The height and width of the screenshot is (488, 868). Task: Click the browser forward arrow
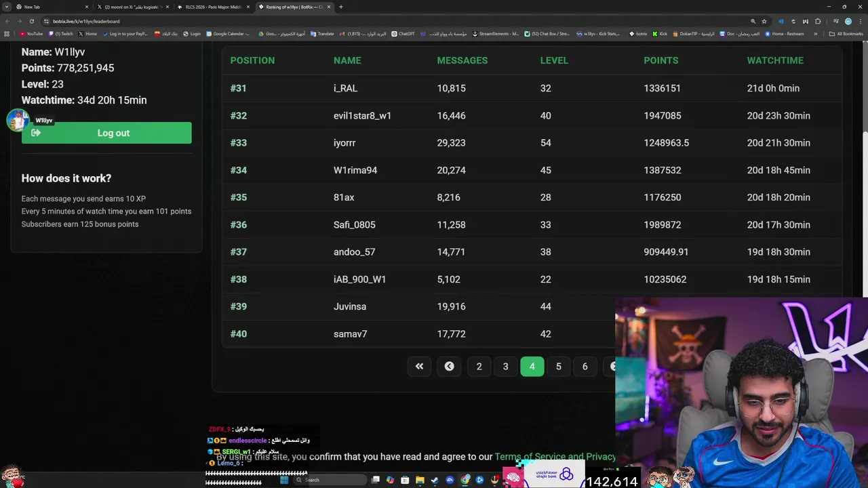(x=19, y=21)
